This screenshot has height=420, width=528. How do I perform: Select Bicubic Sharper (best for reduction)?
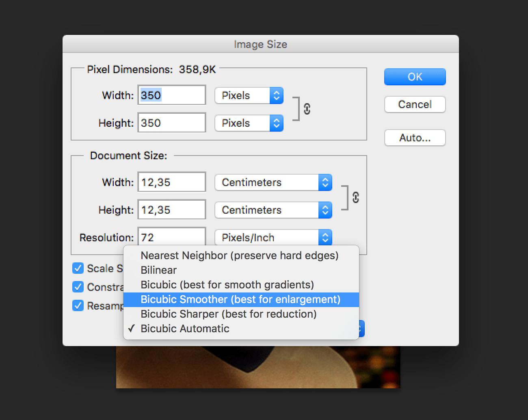point(241,314)
